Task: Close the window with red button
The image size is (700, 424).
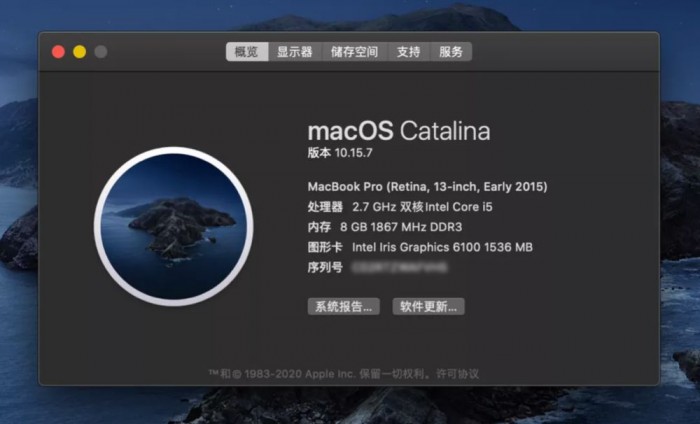Action: coord(58,52)
